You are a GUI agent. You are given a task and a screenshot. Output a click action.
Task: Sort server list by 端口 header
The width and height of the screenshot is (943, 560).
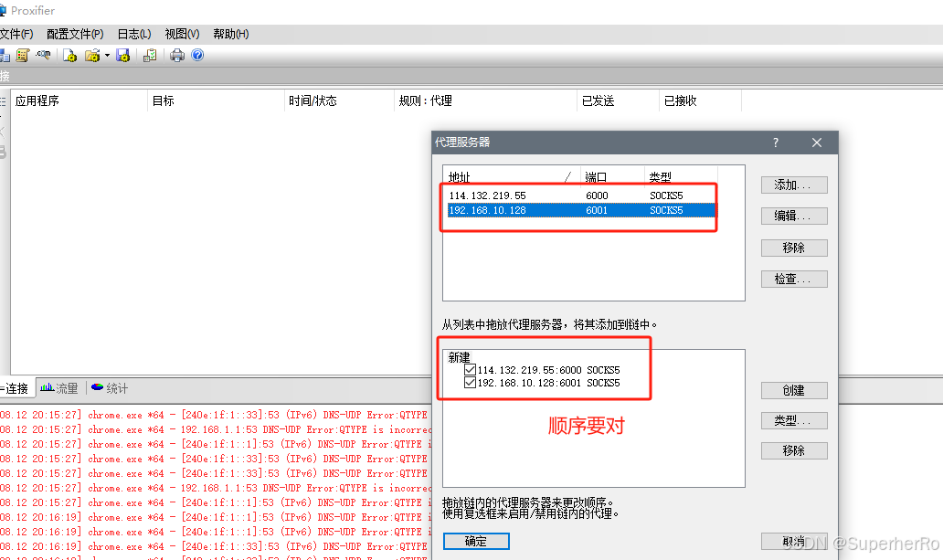tap(612, 177)
